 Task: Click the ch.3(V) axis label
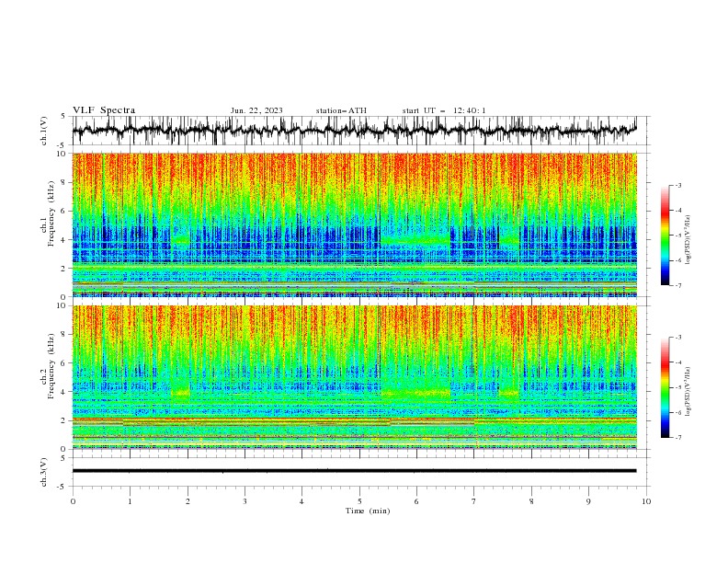coord(44,472)
